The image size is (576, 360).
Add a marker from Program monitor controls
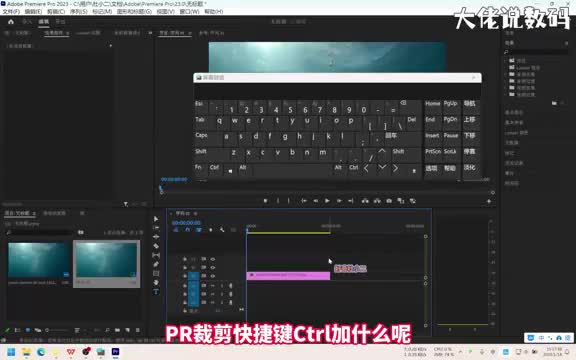point(265,201)
